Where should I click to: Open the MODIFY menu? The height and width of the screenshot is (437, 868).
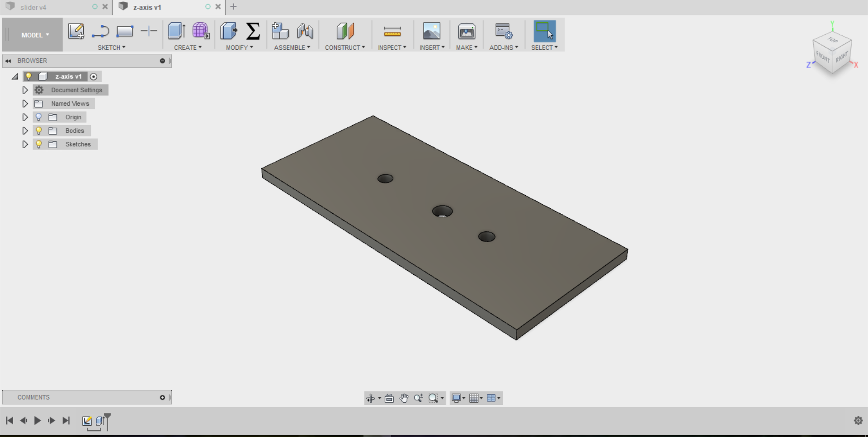click(240, 47)
